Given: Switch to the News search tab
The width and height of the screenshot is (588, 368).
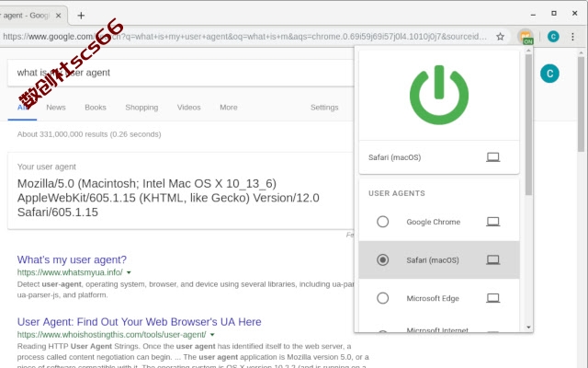Looking at the screenshot, I should (56, 108).
